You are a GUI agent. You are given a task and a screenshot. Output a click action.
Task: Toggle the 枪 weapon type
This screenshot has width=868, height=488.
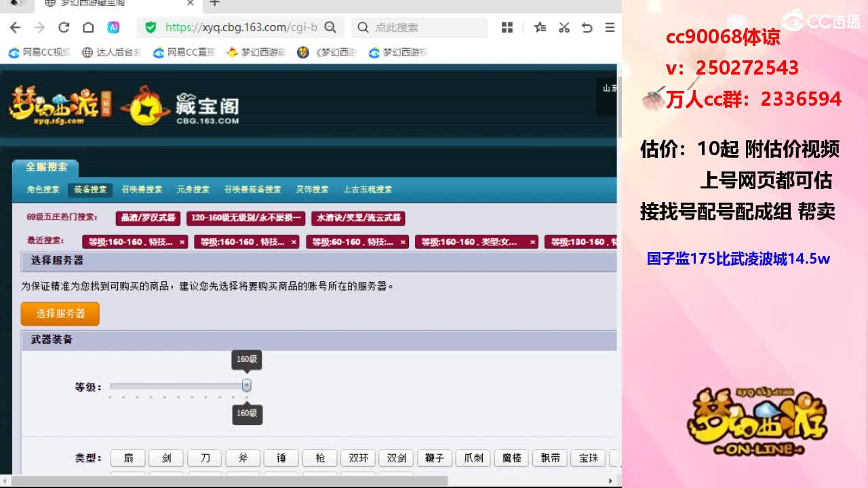pyautogui.click(x=319, y=458)
